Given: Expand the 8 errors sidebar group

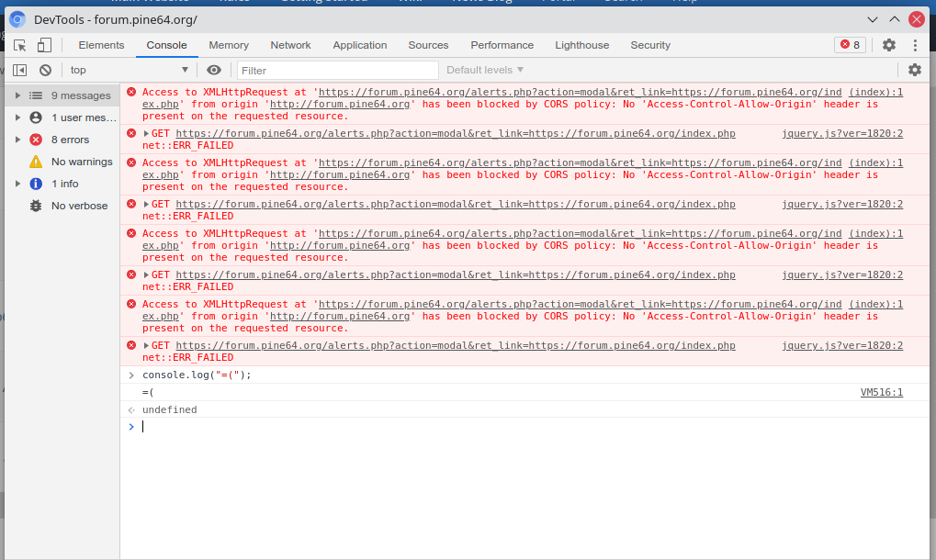Looking at the screenshot, I should 17,140.
